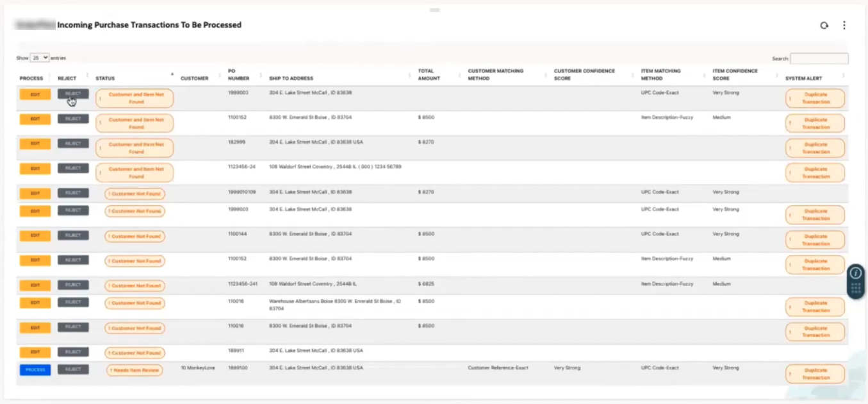Click PO number 1123456-241

243,283
